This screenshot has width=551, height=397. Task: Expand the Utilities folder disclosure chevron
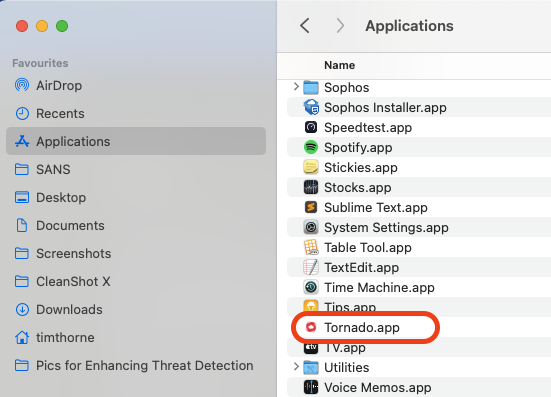[296, 367]
